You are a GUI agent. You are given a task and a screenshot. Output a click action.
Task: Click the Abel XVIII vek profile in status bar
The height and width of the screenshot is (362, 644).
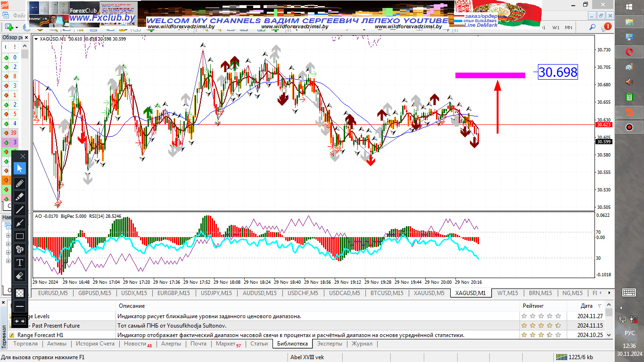(307, 357)
